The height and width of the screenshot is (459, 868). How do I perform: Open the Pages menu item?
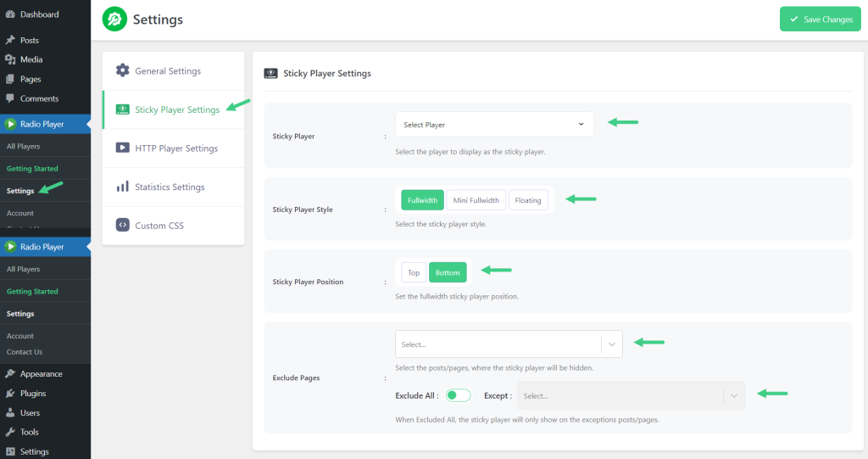[x=46, y=79]
